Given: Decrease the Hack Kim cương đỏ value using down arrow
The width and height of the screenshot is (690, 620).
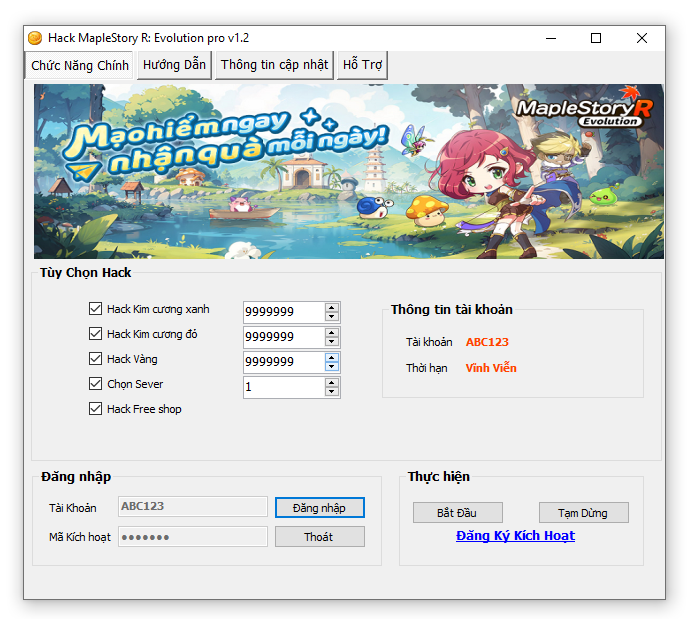Looking at the screenshot, I should 332,342.
